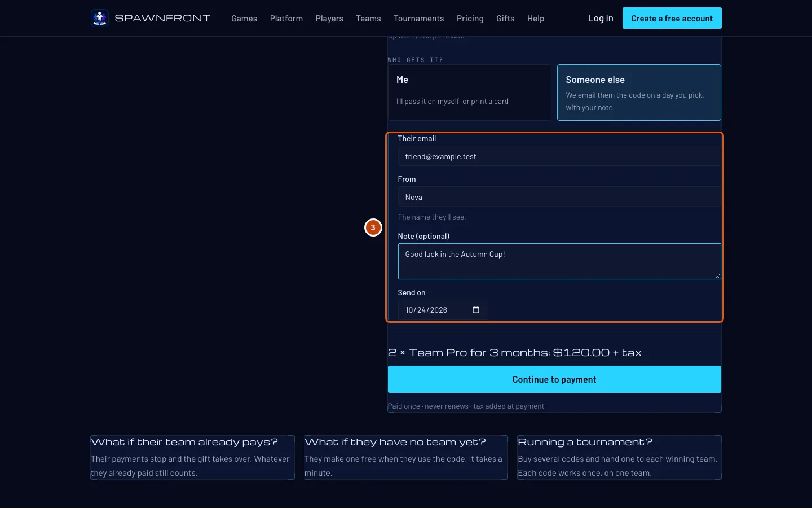
Task: Click "The name they'll see." hint text
Action: tap(432, 217)
